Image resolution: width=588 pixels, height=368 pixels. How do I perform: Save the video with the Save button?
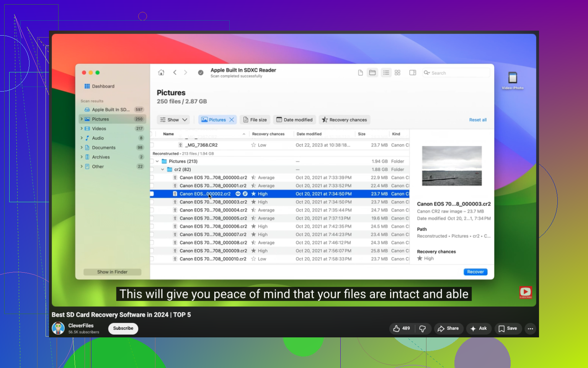coord(508,329)
